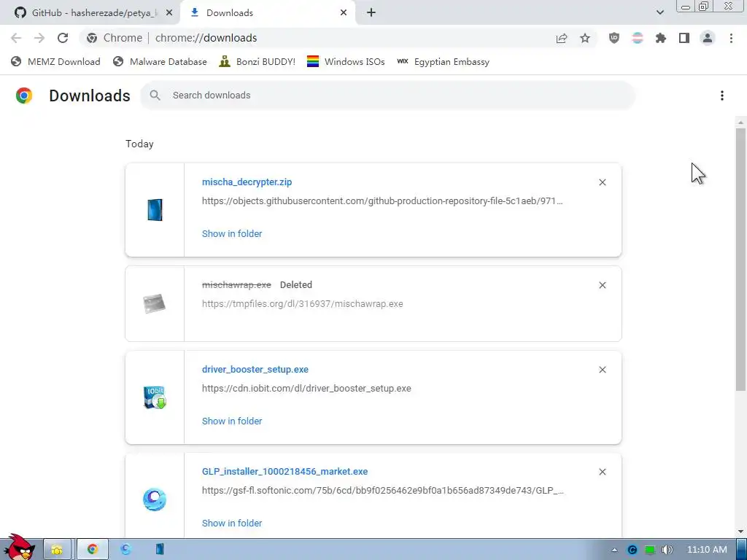The height and width of the screenshot is (560, 747).
Task: Open the Extensions puzzle menu
Action: (x=661, y=38)
